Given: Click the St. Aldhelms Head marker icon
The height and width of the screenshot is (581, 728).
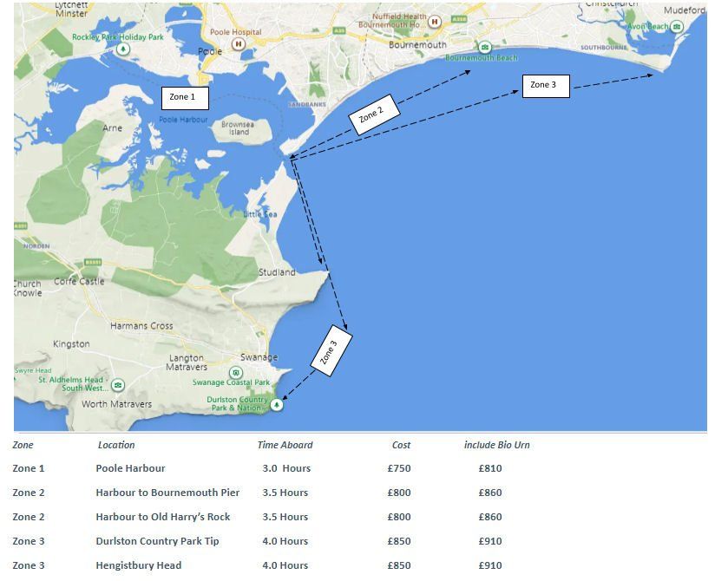Looking at the screenshot, I should click(x=118, y=385).
